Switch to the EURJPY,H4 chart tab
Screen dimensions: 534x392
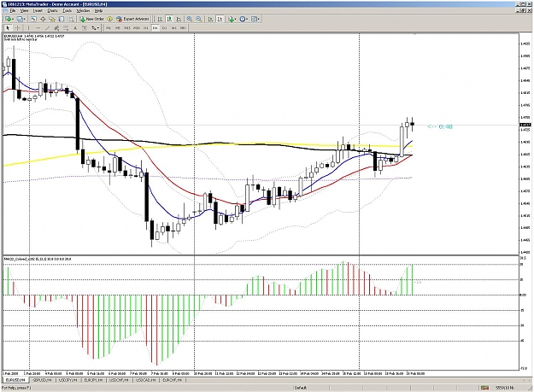(x=94, y=380)
